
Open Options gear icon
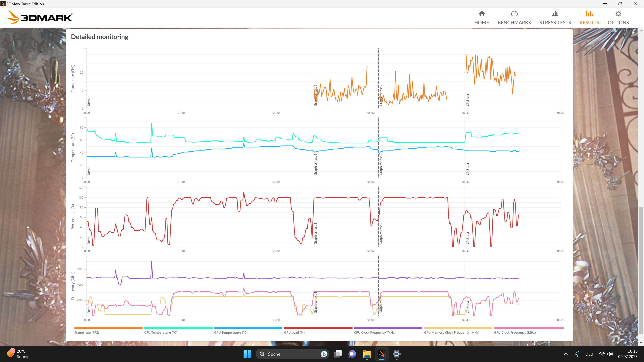[618, 14]
